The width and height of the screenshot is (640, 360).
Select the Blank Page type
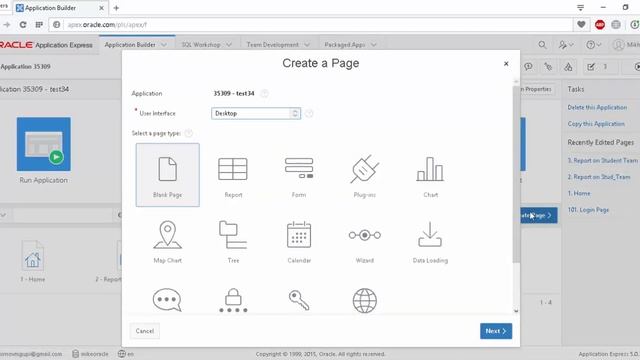coord(167,175)
